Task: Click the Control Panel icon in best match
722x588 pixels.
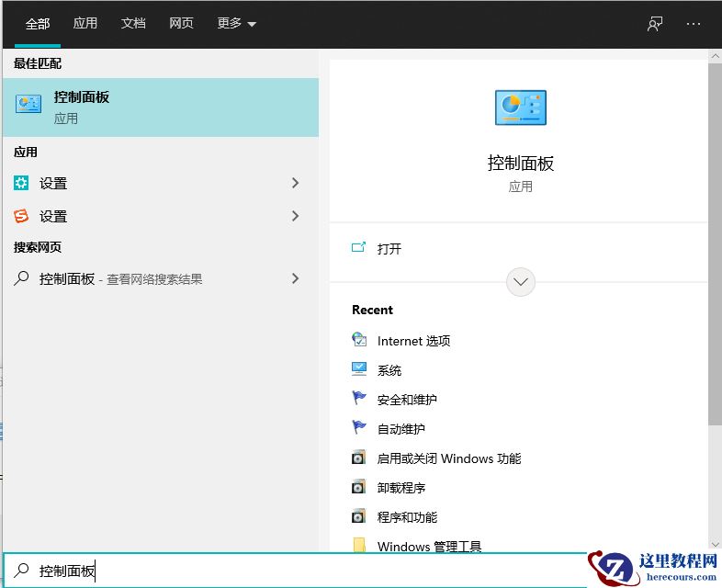Action: pos(28,104)
